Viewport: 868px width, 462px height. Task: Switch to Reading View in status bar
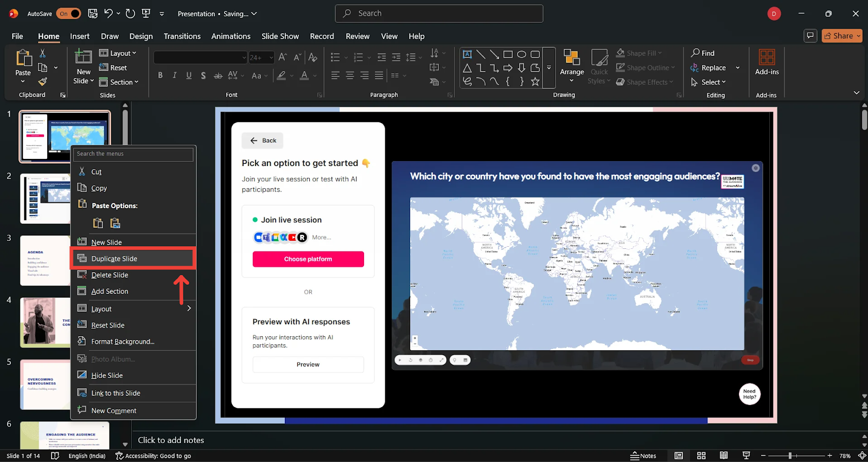[x=723, y=455]
